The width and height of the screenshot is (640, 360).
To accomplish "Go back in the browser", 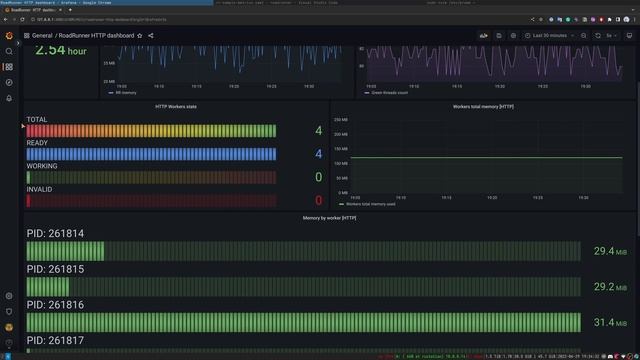I will click(6, 20).
